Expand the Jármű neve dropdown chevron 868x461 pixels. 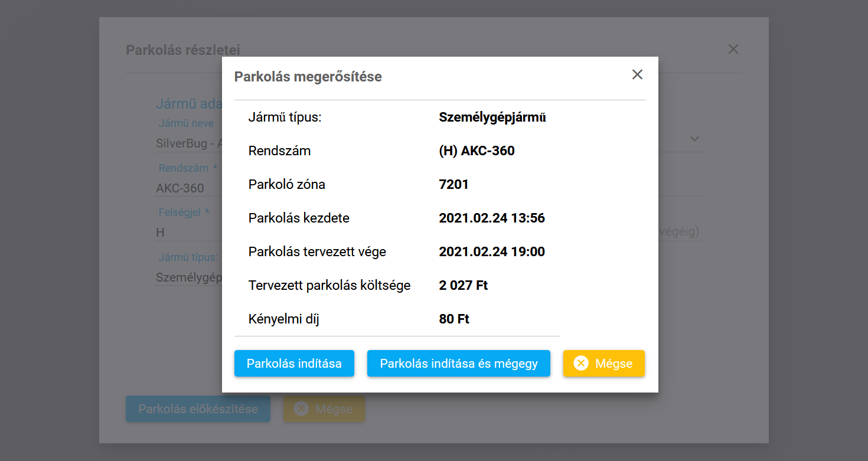click(x=694, y=139)
